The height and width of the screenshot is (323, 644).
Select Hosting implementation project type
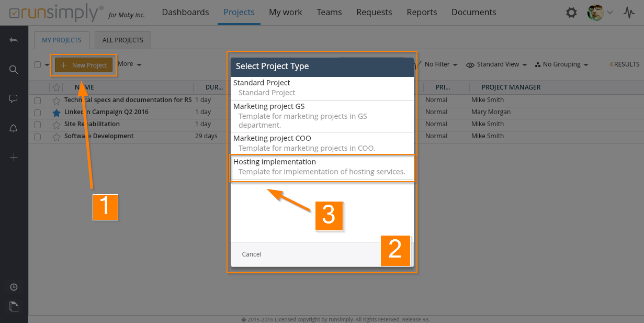click(322, 167)
